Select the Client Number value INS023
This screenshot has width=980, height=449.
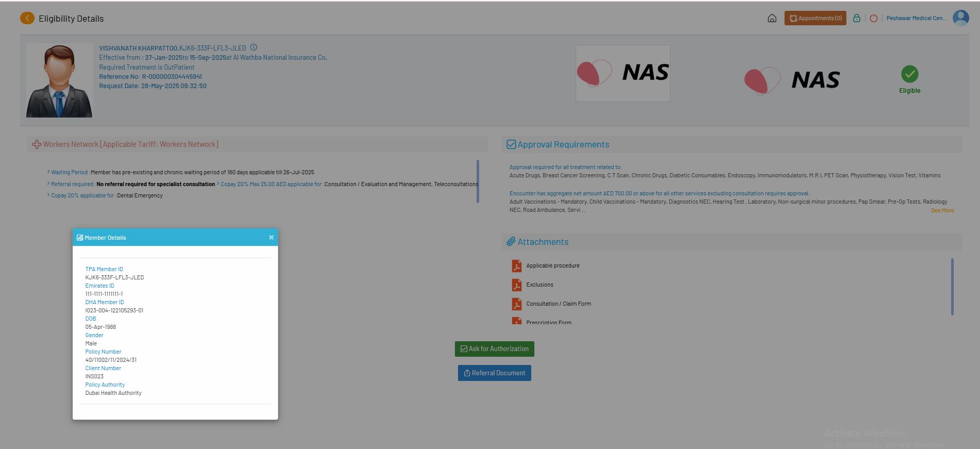tap(94, 376)
